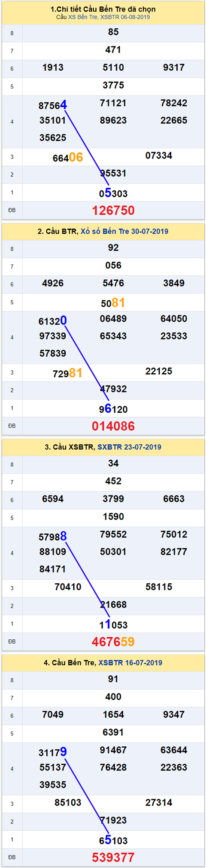206x868 pixels.
Task: Select fourth prize number 57988
Action: pyautogui.click(x=53, y=537)
